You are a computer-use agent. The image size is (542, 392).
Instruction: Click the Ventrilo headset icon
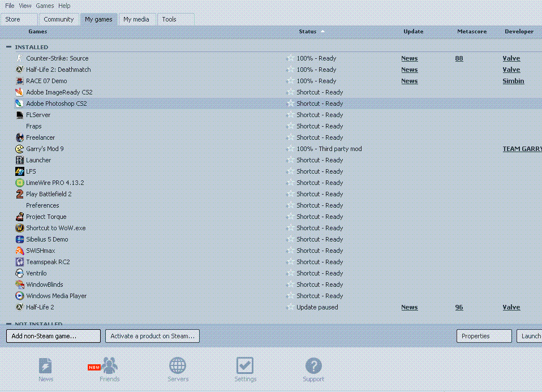20,273
